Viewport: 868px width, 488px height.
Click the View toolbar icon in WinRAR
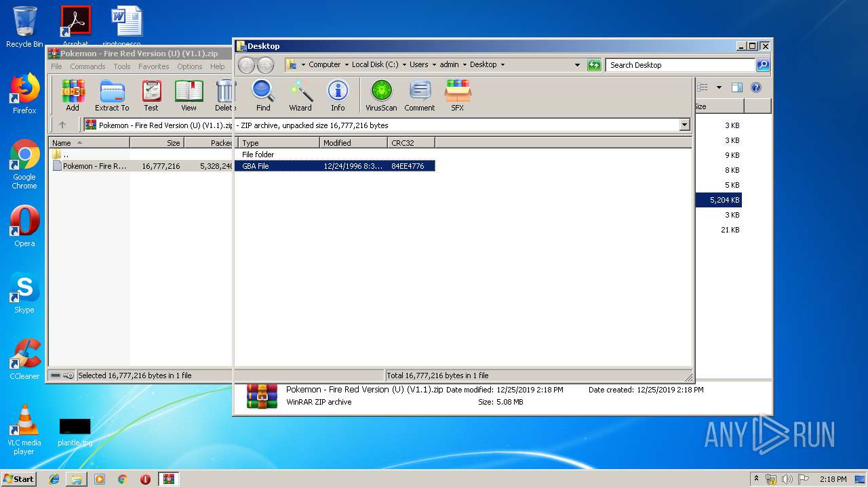click(189, 96)
